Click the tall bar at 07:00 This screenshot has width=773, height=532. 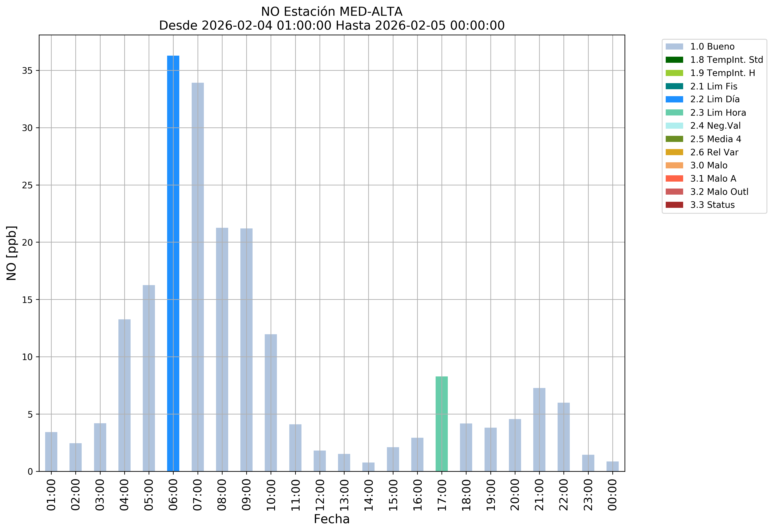[198, 277]
